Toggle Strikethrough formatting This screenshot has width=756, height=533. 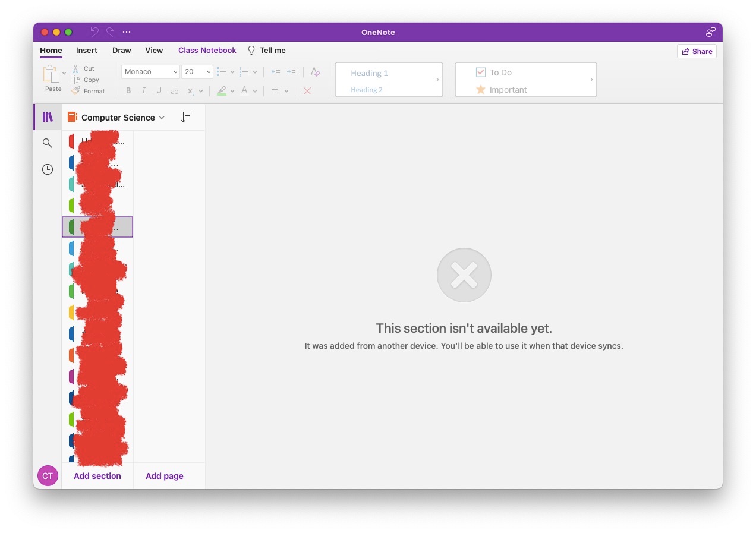[x=174, y=91]
